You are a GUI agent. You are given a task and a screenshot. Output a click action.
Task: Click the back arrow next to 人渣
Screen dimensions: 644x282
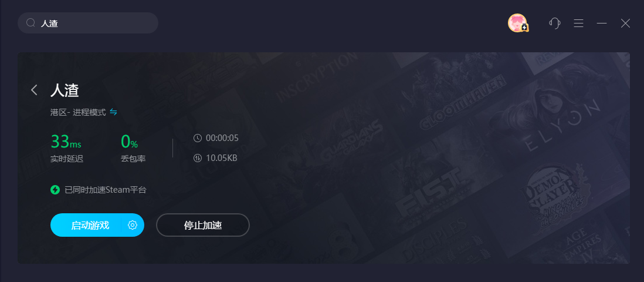[34, 90]
